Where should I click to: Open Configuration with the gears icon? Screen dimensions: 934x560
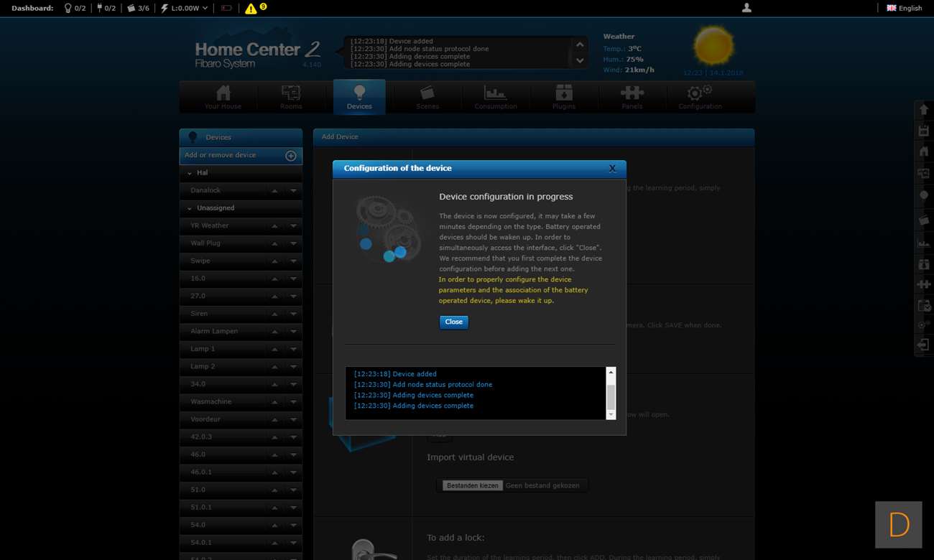(x=700, y=97)
